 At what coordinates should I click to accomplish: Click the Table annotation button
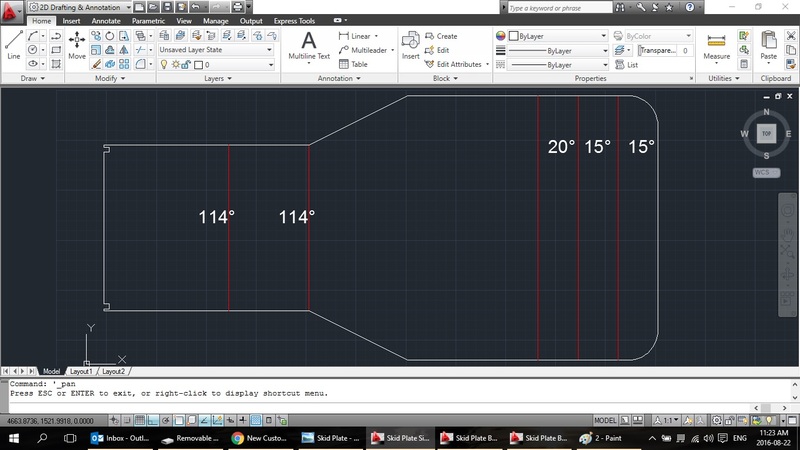coord(353,64)
